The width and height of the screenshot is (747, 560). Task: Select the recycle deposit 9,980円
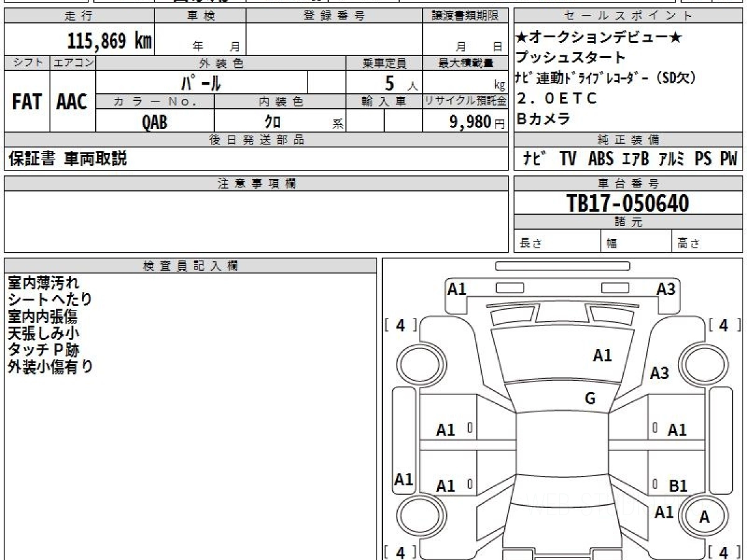(x=477, y=122)
